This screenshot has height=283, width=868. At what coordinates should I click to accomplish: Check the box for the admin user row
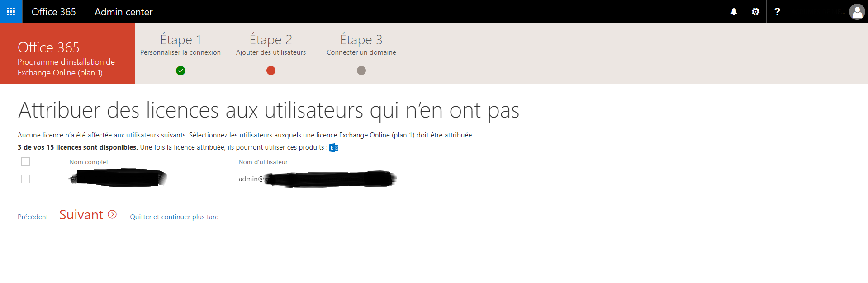point(26,179)
